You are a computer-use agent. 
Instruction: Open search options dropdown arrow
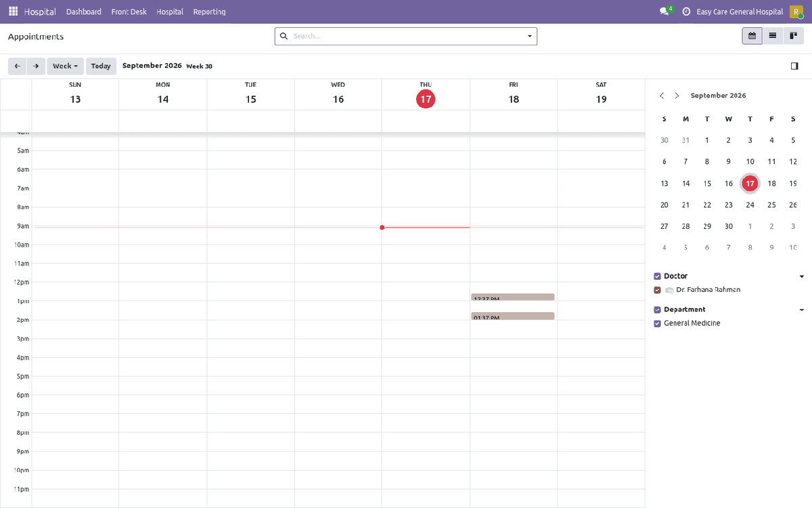point(529,36)
